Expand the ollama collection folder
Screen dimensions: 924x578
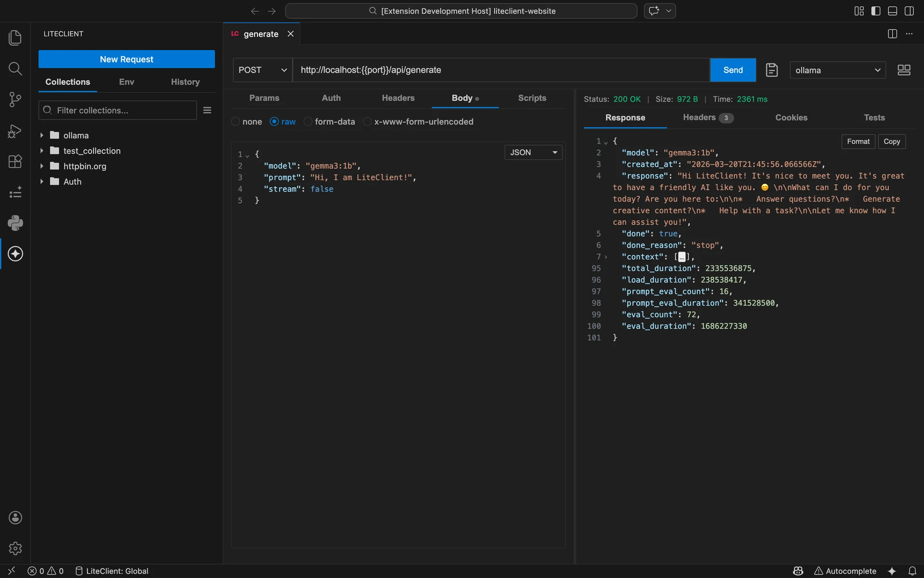pos(42,135)
